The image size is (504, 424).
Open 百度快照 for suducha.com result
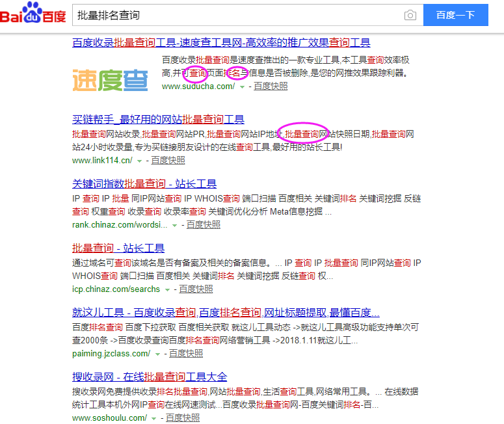click(271, 86)
